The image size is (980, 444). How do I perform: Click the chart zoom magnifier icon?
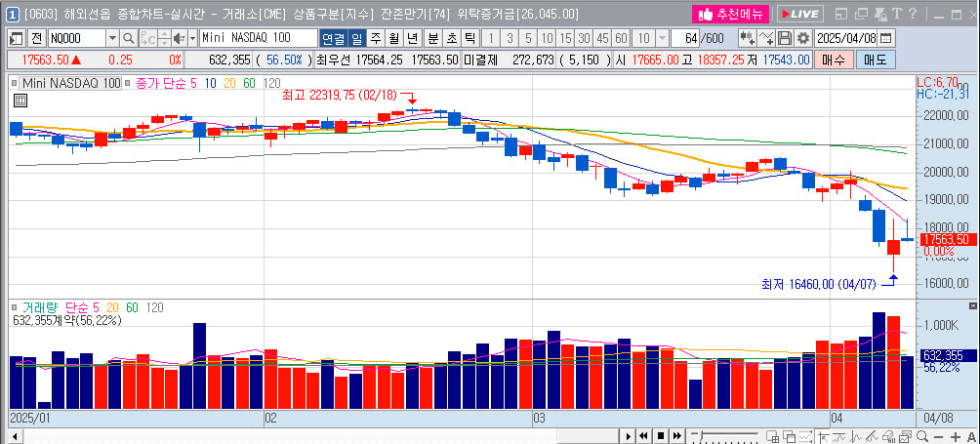(921, 436)
